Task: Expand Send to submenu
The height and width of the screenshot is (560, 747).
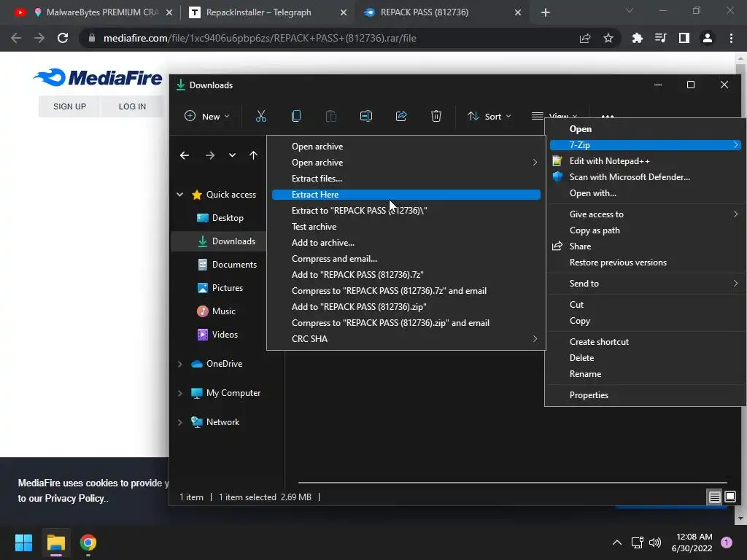Action: point(645,284)
